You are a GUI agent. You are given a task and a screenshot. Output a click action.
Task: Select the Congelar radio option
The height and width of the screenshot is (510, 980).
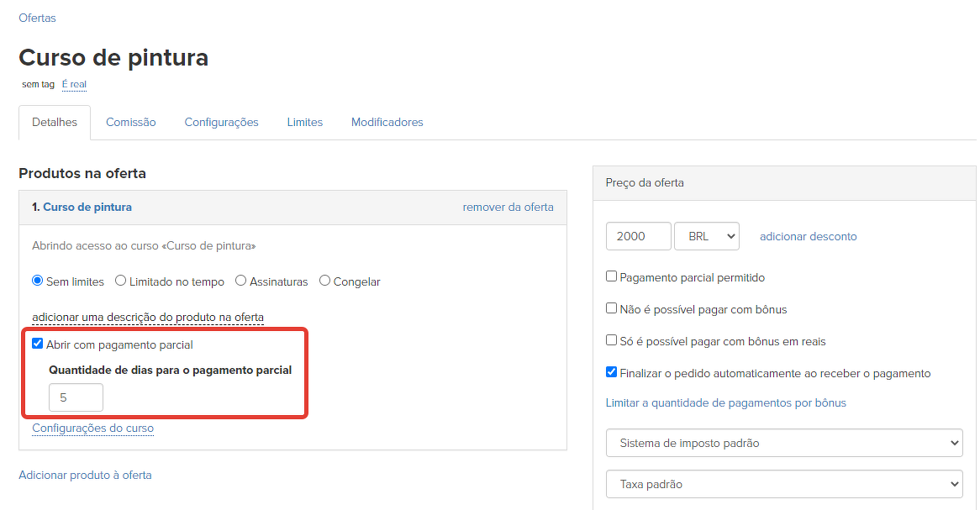[x=325, y=281]
